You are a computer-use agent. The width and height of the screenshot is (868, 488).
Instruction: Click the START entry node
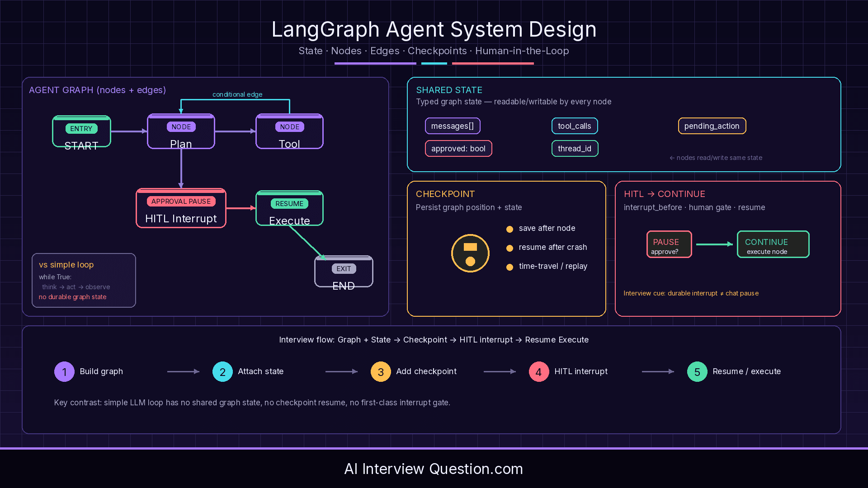[x=81, y=131]
